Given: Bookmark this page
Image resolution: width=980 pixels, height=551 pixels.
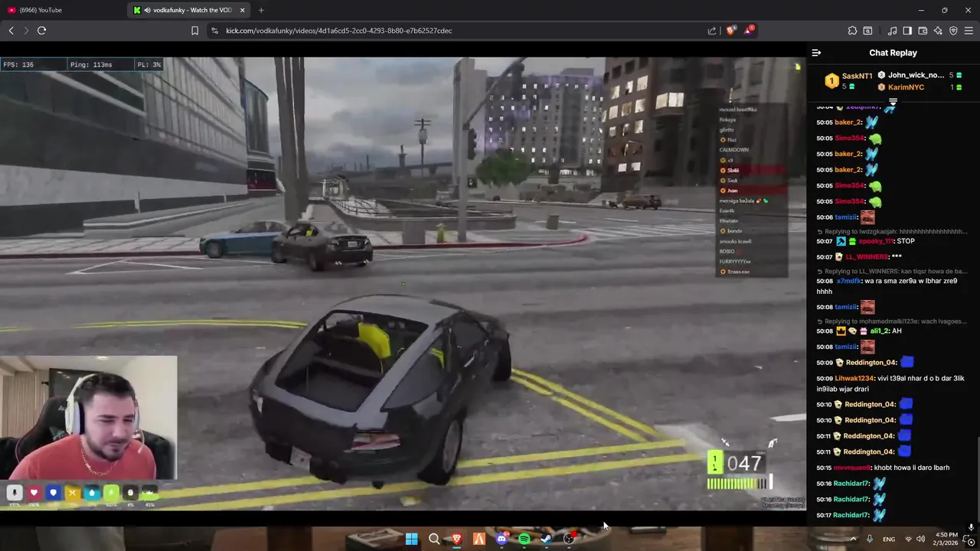Looking at the screenshot, I should tap(194, 31).
